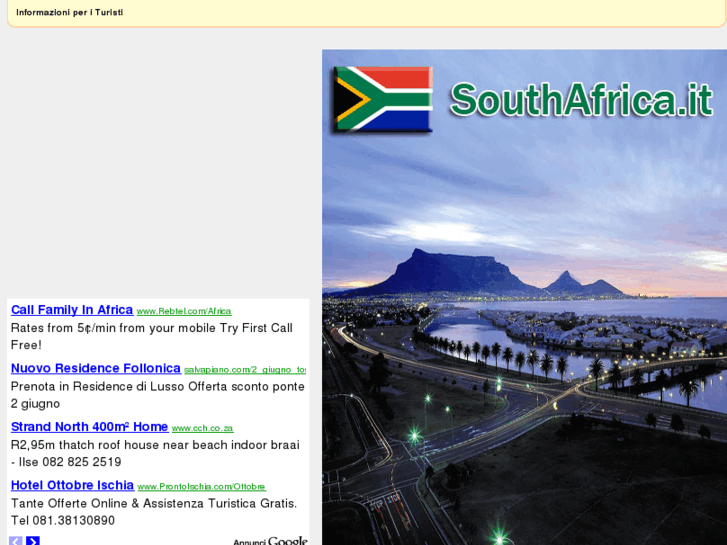Click 'Rates from 5¢/min from your mobile' text
The height and width of the screenshot is (545, 727).
[x=114, y=328]
